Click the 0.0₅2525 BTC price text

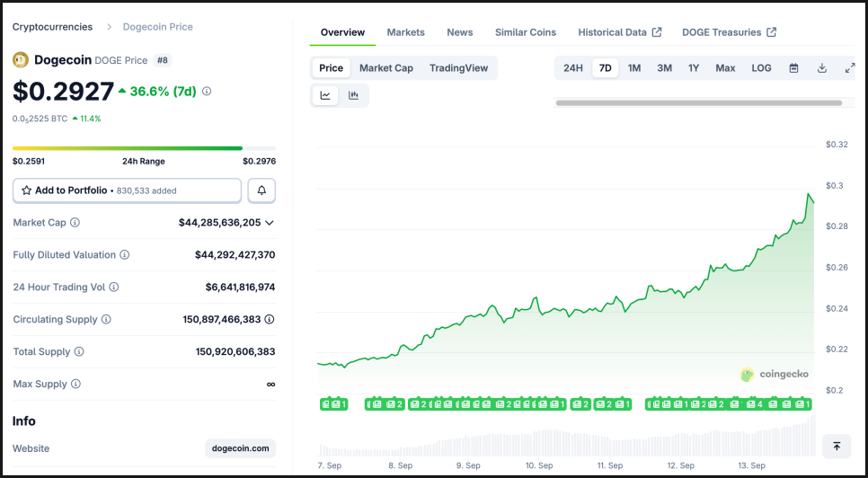[x=40, y=119]
